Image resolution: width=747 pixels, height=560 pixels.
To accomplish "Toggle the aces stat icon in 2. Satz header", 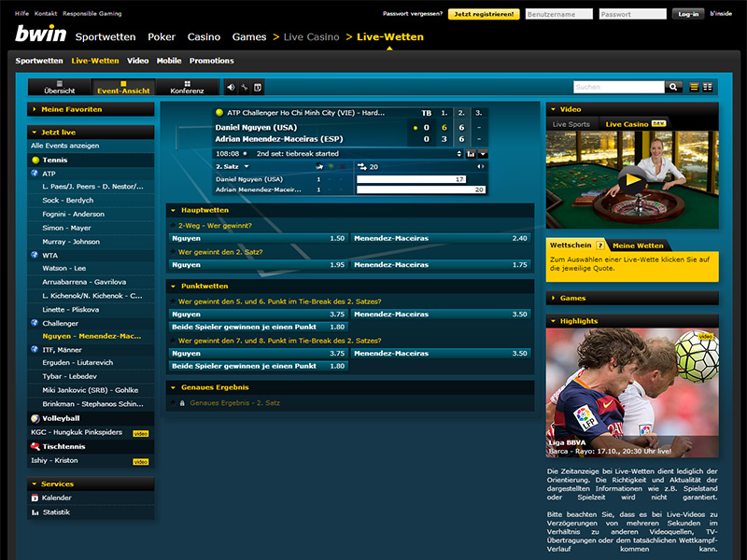I will tap(319, 167).
